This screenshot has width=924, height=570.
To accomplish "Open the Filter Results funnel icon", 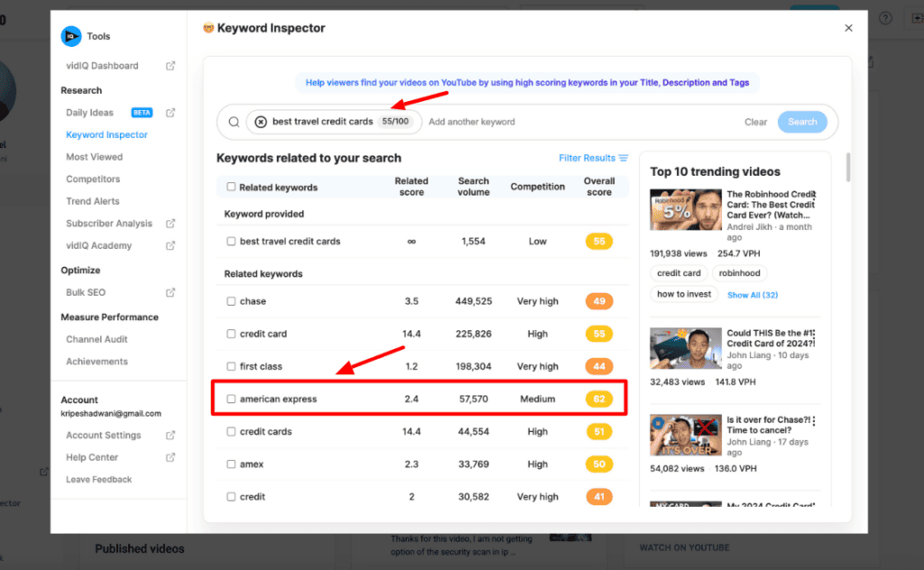I will (623, 157).
